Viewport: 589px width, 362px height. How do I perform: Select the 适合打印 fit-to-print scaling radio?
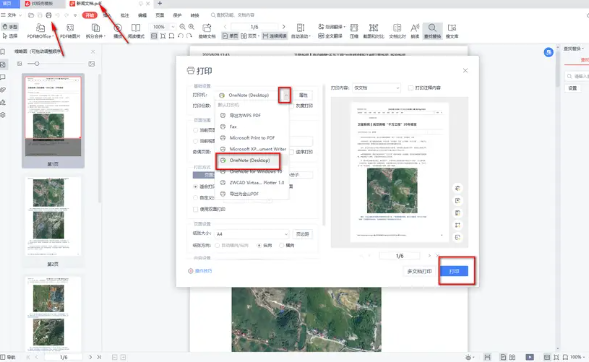click(195, 186)
